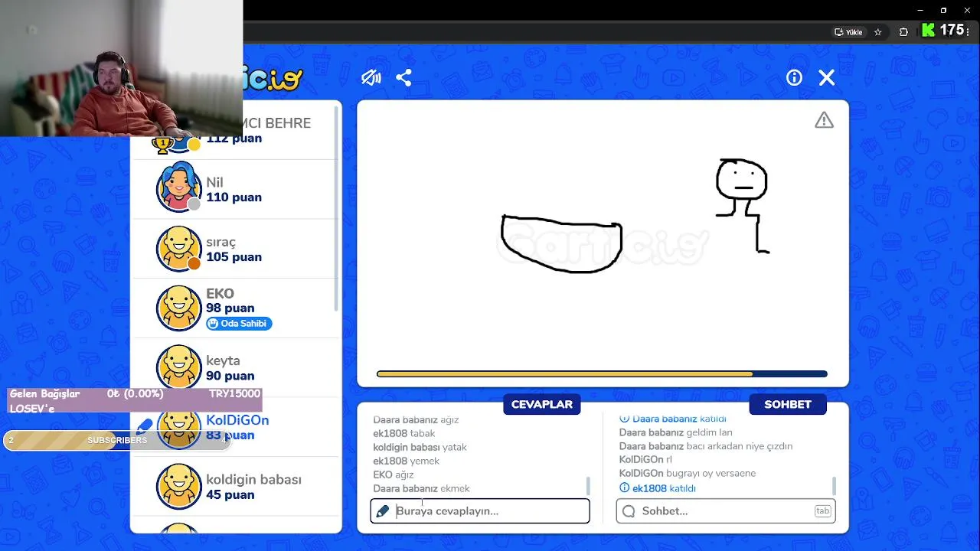Switch to the CEVAPLAR tab
Screen dimensions: 980x551
tap(542, 405)
